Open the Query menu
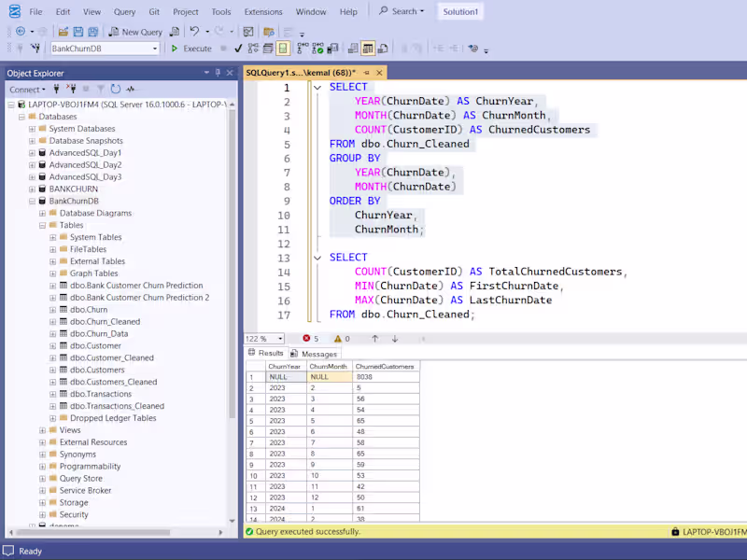The height and width of the screenshot is (560, 747). pos(124,11)
